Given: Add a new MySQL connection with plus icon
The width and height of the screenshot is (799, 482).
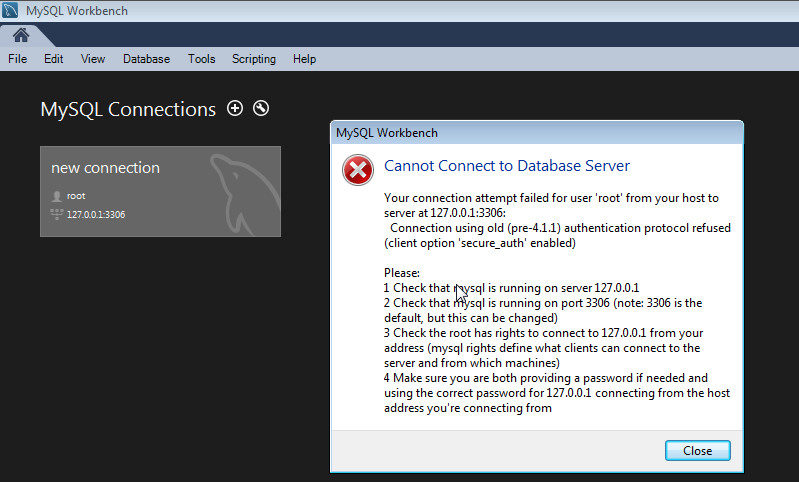Looking at the screenshot, I should tap(235, 108).
